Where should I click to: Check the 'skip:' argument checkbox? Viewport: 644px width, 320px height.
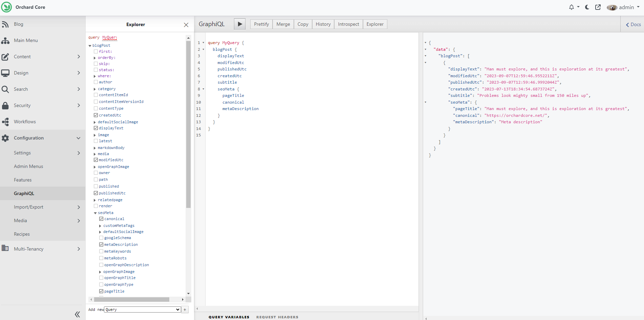[x=96, y=64]
